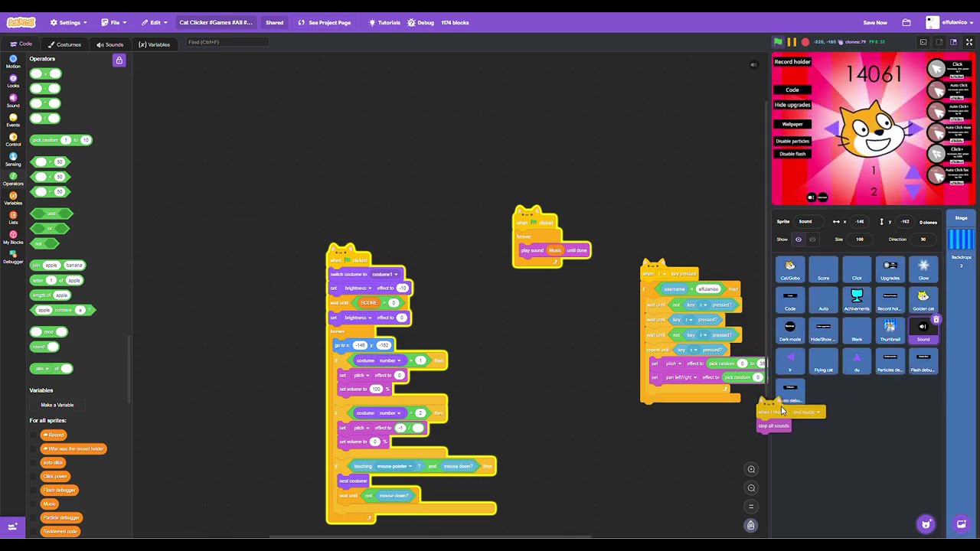Jump to the My Blocks category
The height and width of the screenshot is (551, 980).
[x=13, y=237]
